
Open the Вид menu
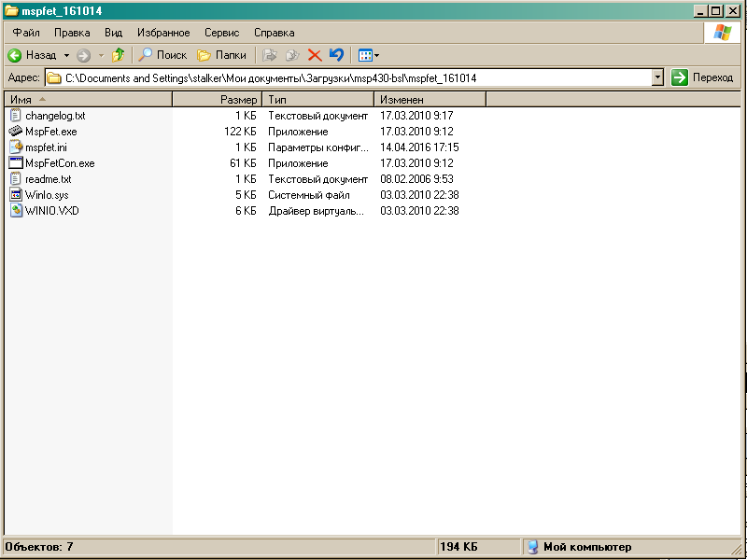click(x=113, y=33)
